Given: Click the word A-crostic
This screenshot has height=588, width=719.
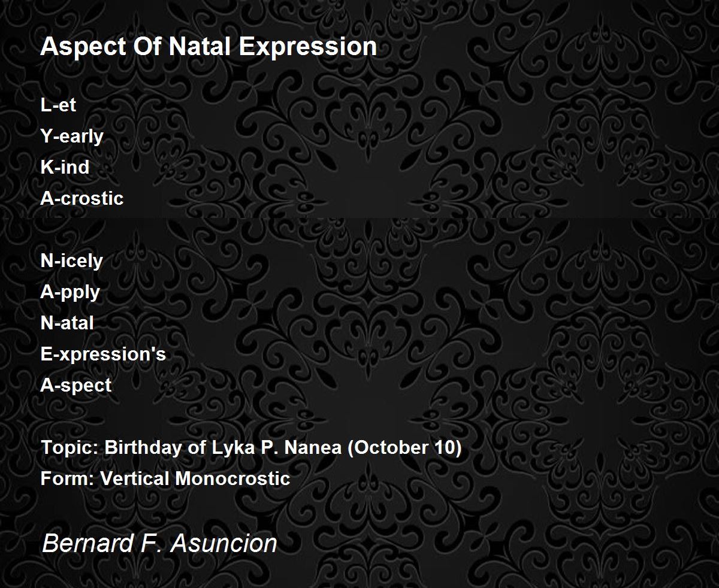Looking at the screenshot, I should coord(82,198).
